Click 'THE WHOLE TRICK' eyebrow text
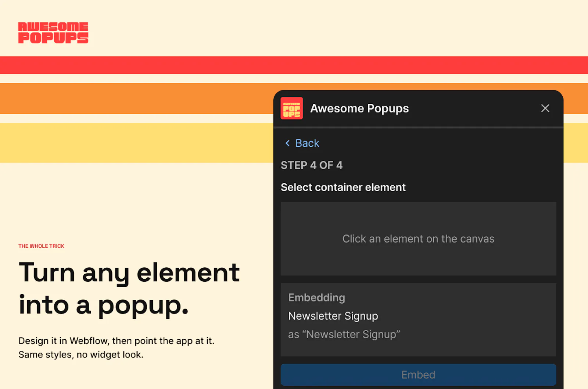 click(41, 246)
